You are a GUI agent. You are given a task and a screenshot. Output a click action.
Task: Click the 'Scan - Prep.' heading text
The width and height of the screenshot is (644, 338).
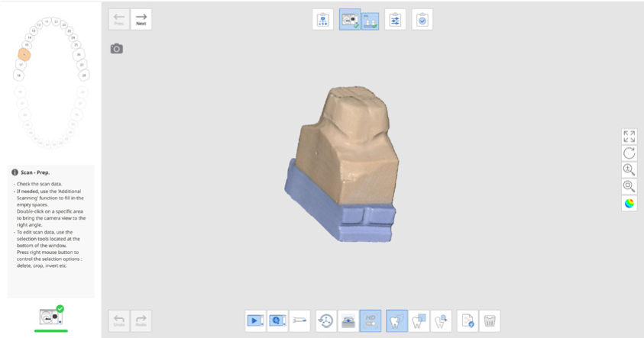click(x=35, y=172)
